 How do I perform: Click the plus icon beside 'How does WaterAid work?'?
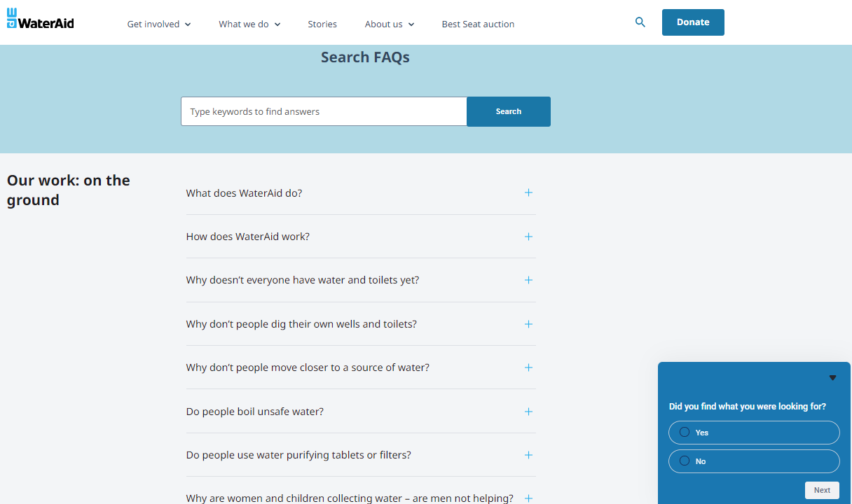click(x=528, y=237)
